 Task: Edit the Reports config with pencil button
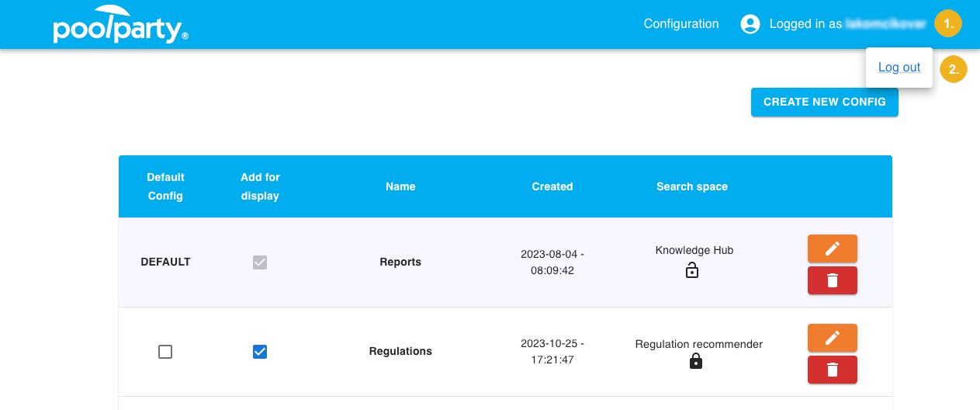pos(833,248)
